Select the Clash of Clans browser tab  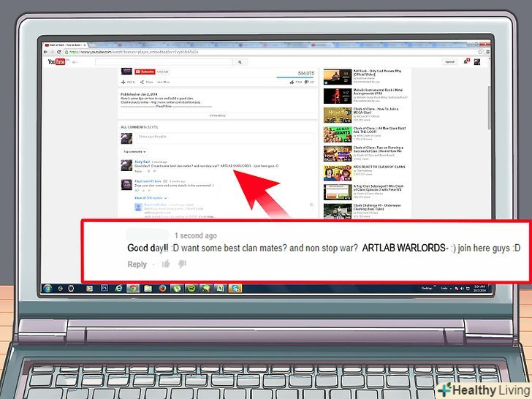(64, 45)
